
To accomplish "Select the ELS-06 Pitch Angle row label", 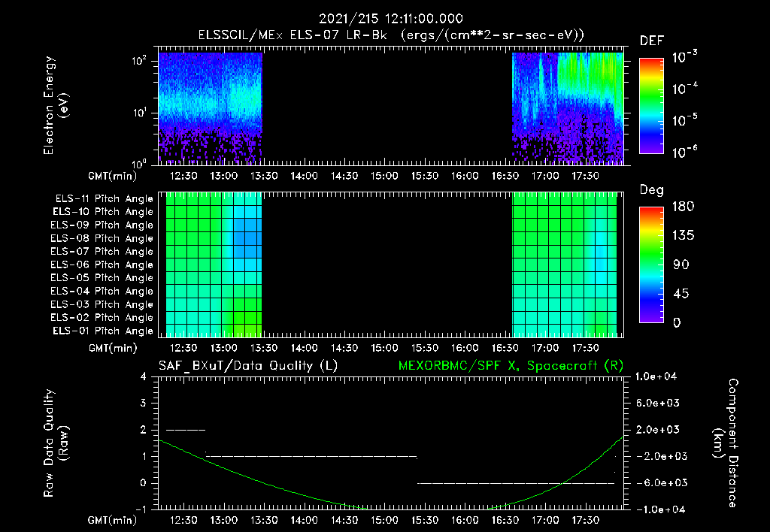I will pyautogui.click(x=102, y=264).
